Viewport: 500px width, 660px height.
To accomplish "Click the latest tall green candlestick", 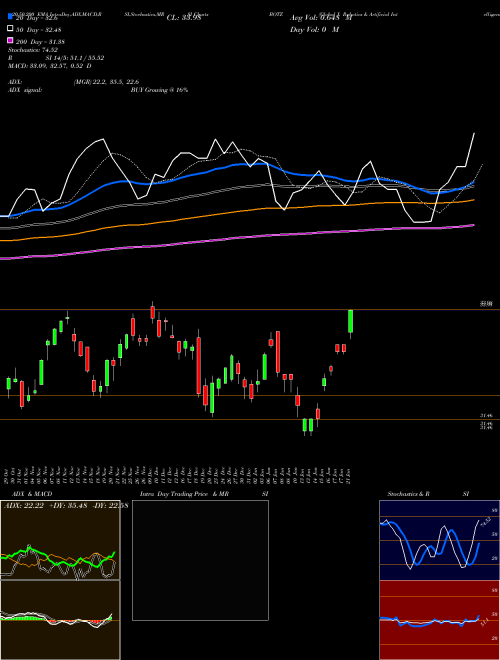I will 350,322.
